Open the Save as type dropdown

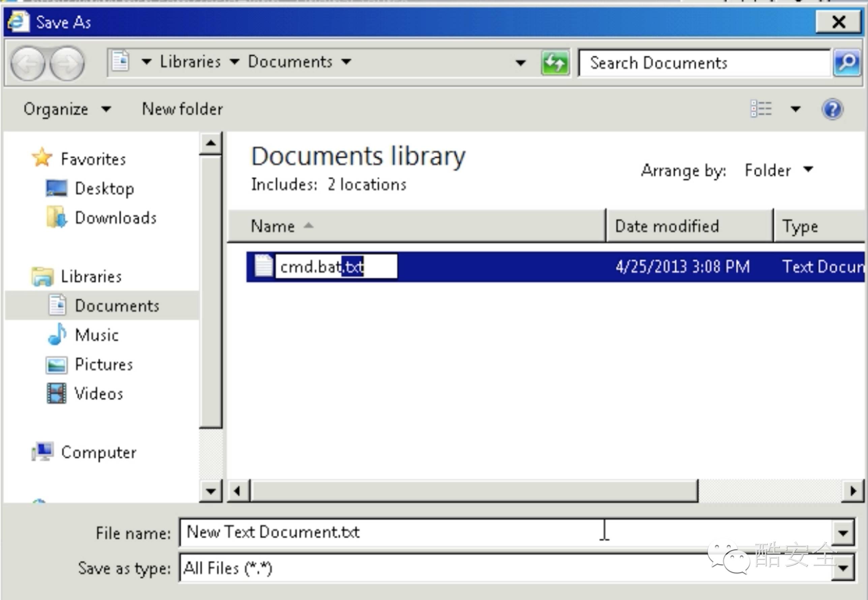(x=843, y=568)
